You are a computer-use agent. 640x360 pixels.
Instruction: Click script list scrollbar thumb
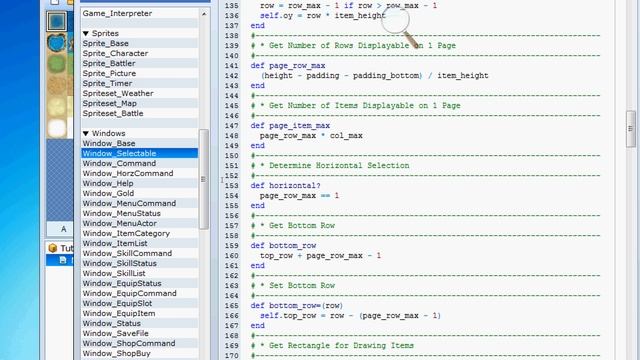203,180
